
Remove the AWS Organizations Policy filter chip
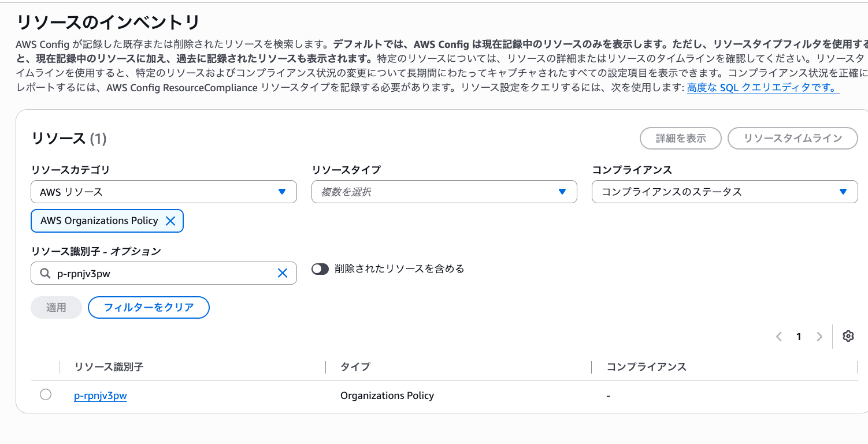pyautogui.click(x=170, y=221)
